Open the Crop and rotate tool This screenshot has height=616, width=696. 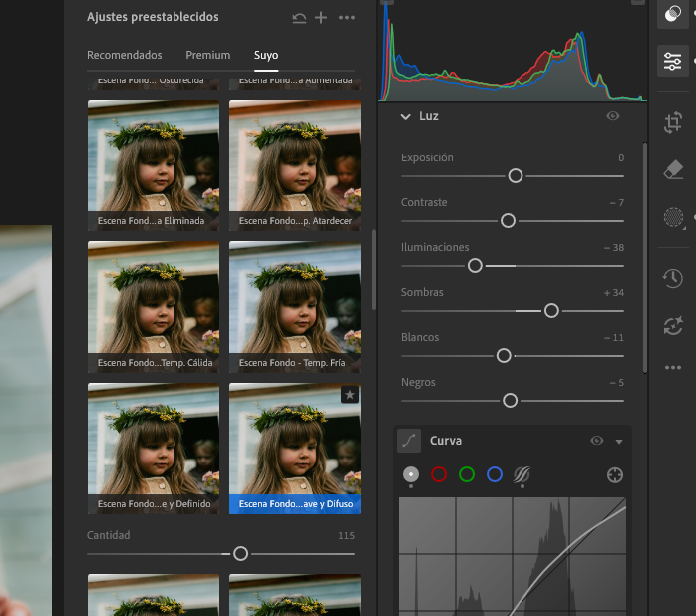(x=673, y=123)
